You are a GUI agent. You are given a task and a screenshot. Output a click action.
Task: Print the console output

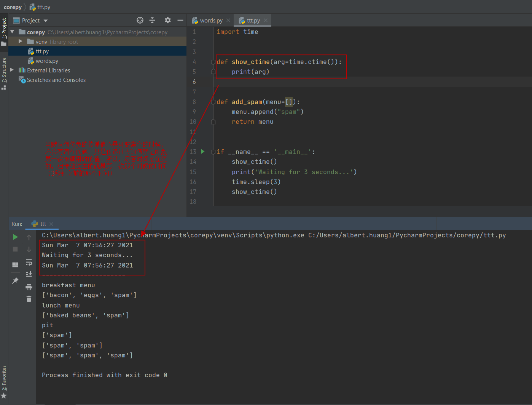(x=29, y=287)
